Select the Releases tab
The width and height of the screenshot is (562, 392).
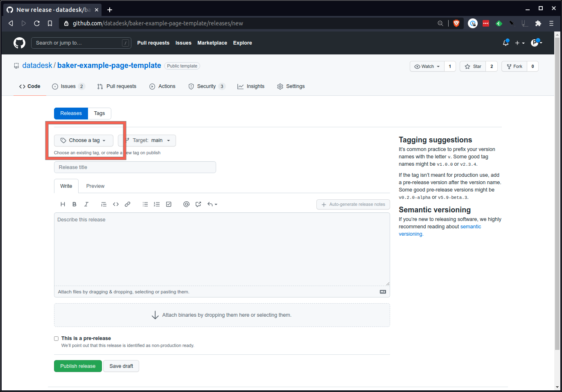pyautogui.click(x=71, y=113)
